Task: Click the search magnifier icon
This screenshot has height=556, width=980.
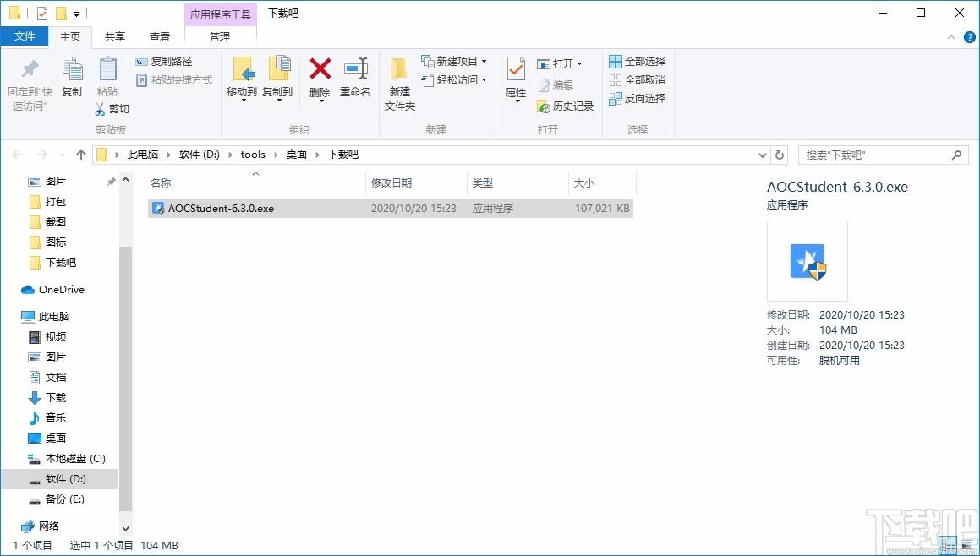Action: pos(956,155)
